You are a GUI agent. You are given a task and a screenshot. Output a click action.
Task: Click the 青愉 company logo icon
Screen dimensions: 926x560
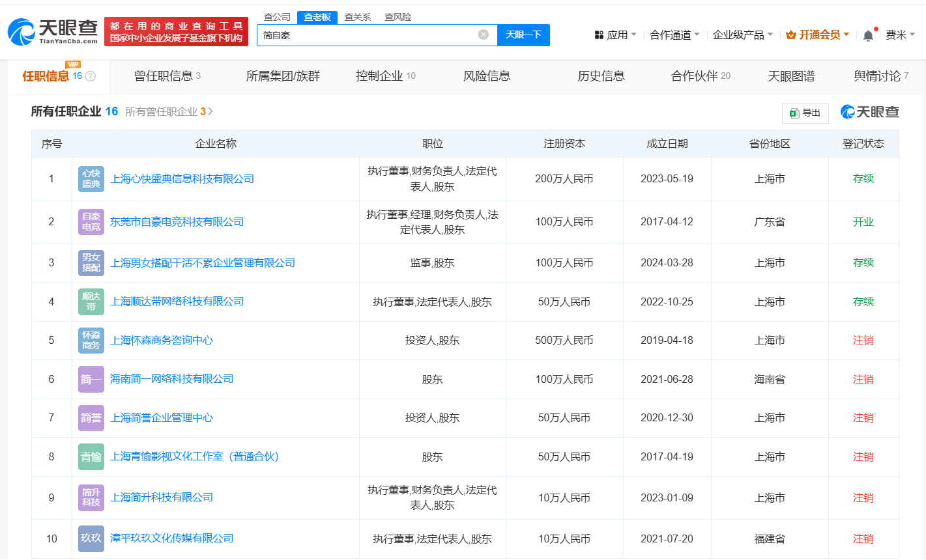pos(91,457)
